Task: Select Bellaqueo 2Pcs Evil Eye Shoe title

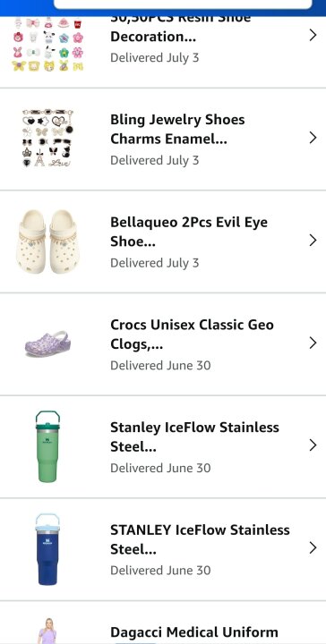Action: point(189,232)
